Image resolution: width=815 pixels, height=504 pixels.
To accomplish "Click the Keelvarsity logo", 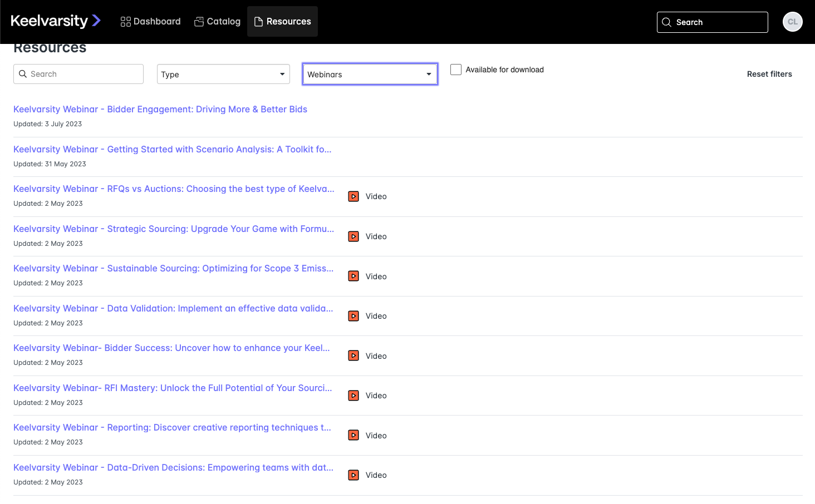I will 56,21.
